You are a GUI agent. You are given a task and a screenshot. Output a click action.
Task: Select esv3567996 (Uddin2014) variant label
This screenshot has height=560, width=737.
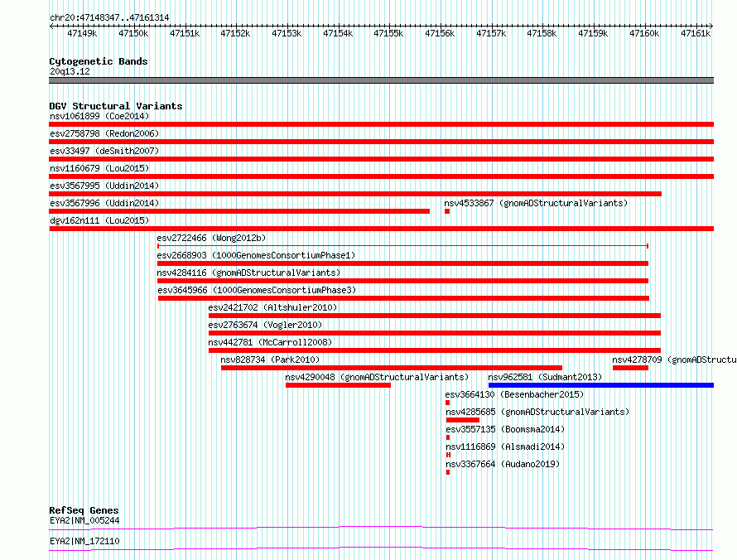(x=104, y=203)
